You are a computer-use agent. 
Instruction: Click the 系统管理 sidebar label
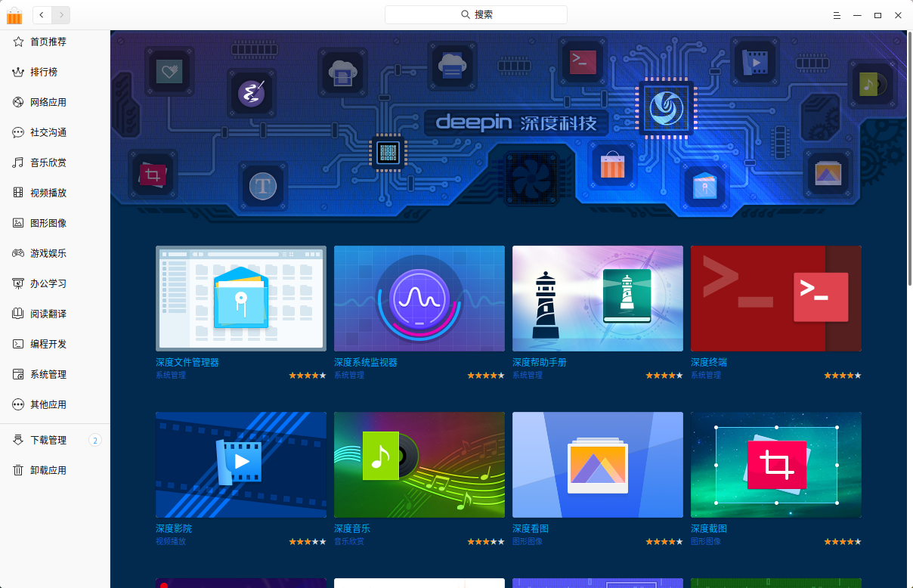point(48,374)
